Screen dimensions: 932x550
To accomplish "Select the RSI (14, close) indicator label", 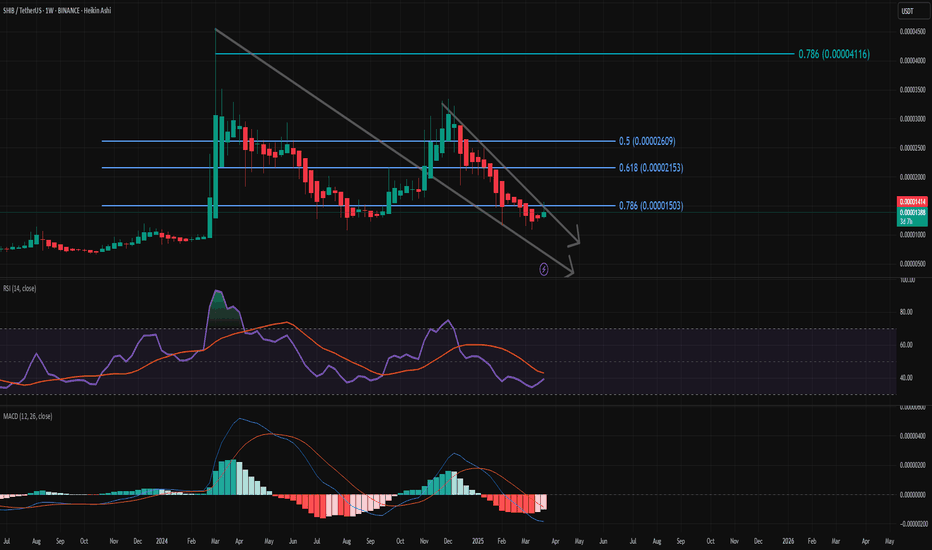I will coord(20,288).
